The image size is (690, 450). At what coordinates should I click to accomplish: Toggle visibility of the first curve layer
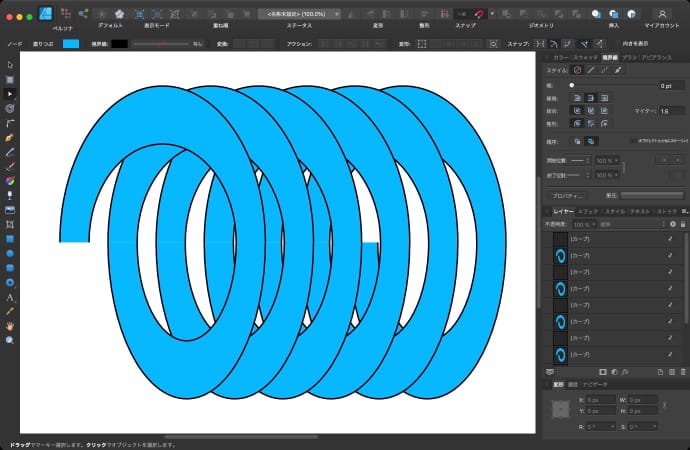pos(670,240)
